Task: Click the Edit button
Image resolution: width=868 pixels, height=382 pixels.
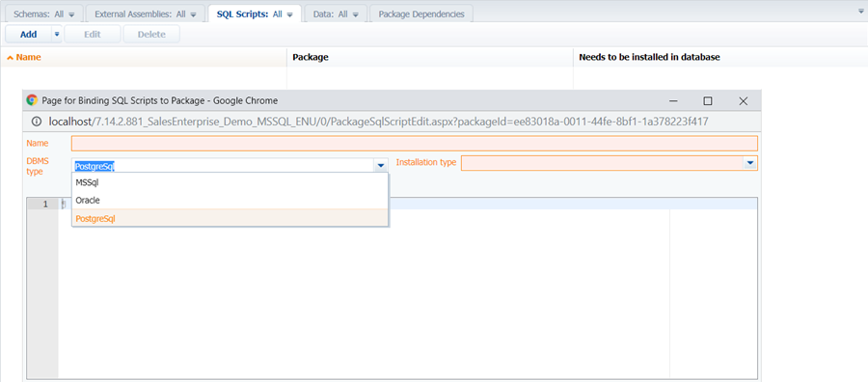Action: tap(93, 35)
